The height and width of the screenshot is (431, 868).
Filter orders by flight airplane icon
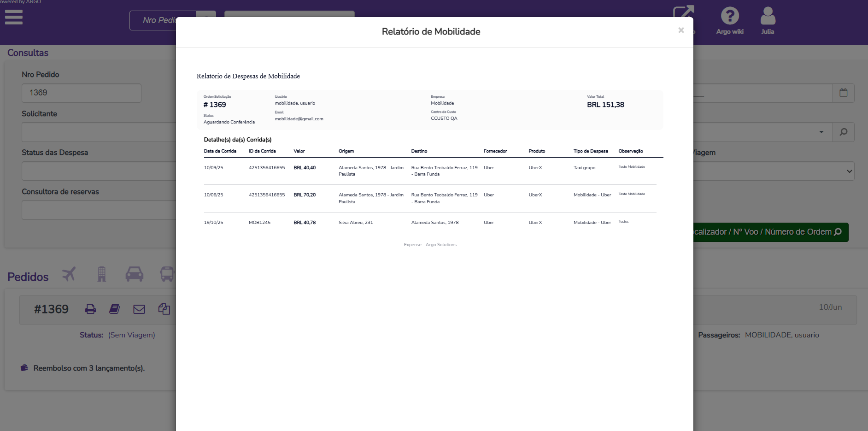69,274
